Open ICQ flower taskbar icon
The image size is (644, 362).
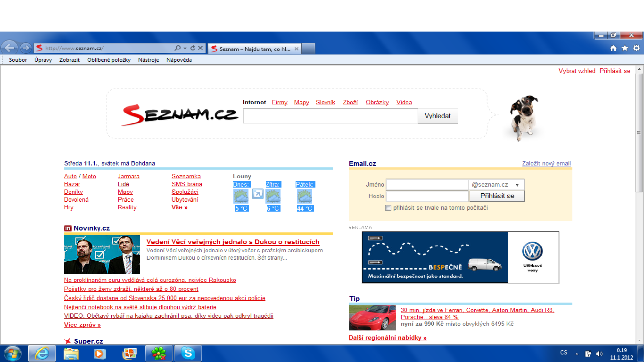(159, 353)
